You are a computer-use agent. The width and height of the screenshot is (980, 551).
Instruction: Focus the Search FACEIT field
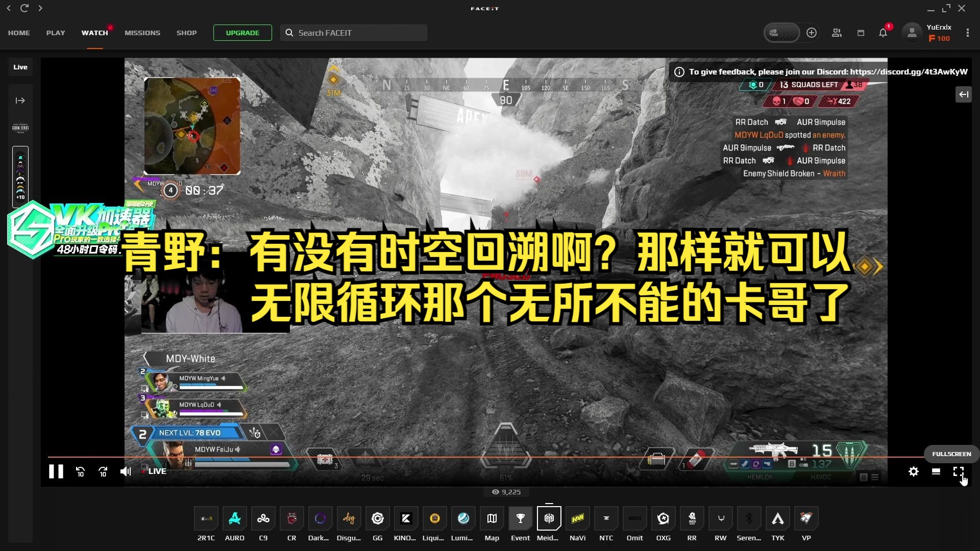pos(354,33)
